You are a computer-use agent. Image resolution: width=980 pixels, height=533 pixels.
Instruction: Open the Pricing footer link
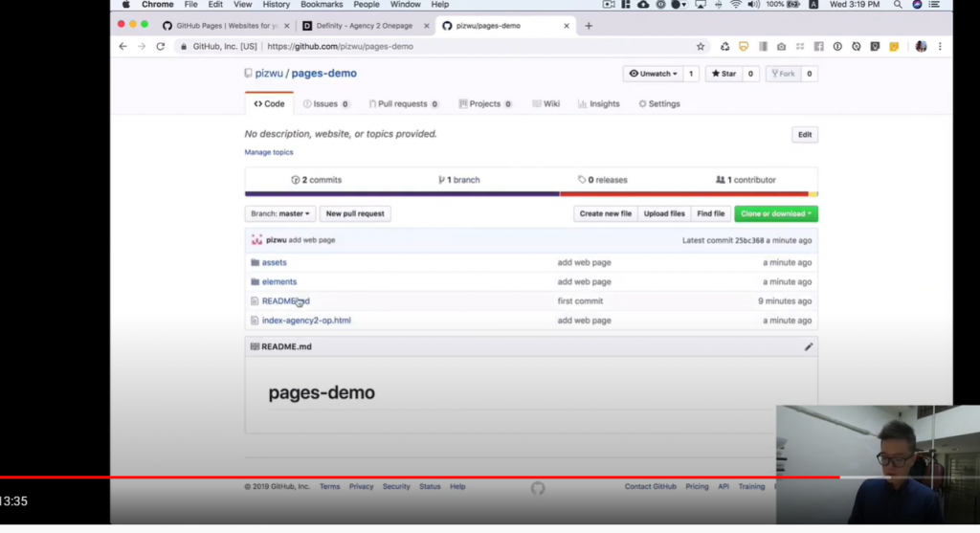697,486
